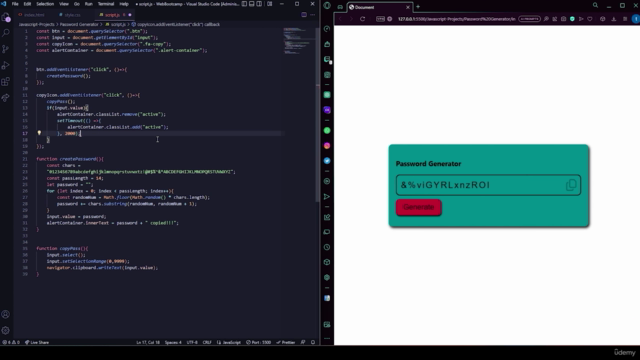
Task: Click the snapshot camera icon in address bar
Action: 564,19
